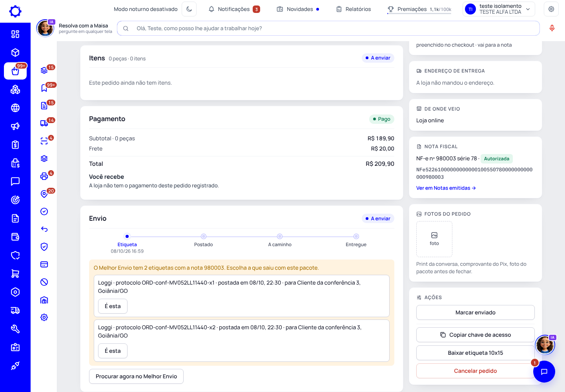Click Baixar etiqueta 10x15 button
The height and width of the screenshot is (392, 565).
point(476,353)
